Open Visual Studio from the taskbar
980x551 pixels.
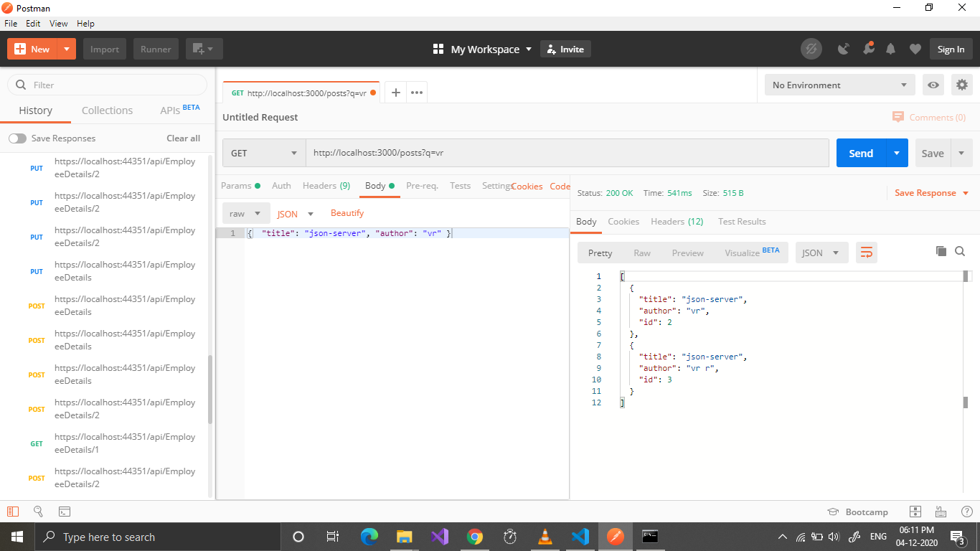(x=440, y=537)
